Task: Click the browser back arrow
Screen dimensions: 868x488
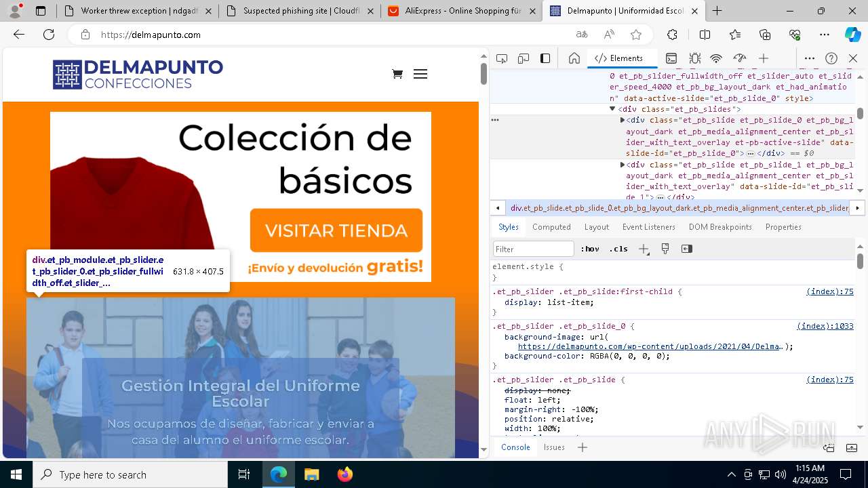Action: (19, 35)
